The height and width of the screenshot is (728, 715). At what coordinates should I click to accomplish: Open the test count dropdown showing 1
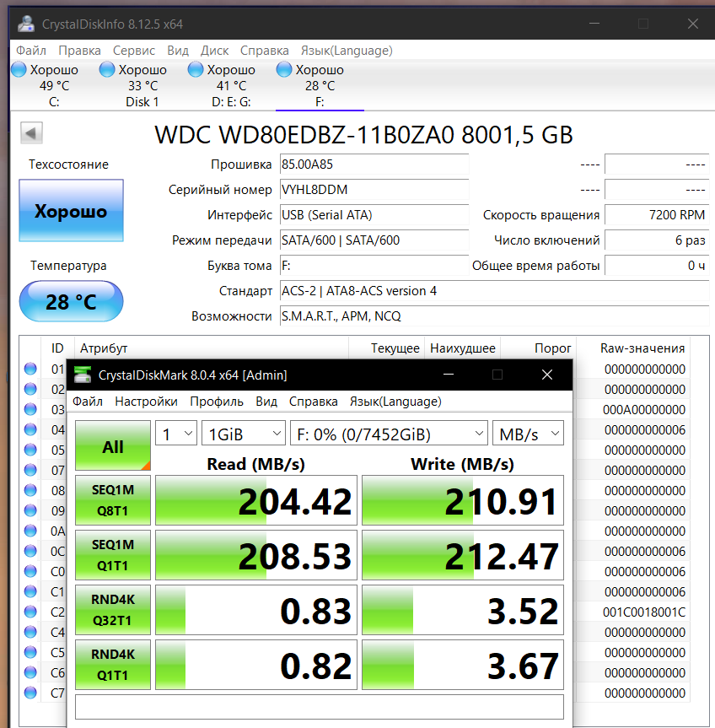176,434
